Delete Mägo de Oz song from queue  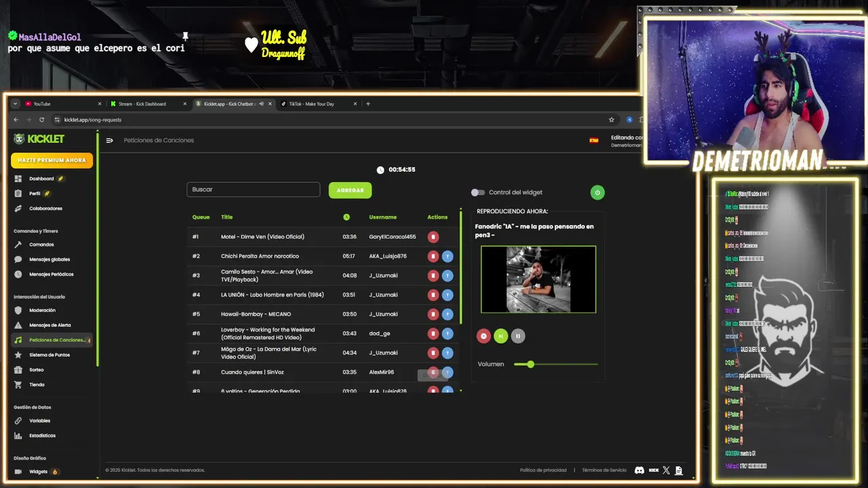433,353
